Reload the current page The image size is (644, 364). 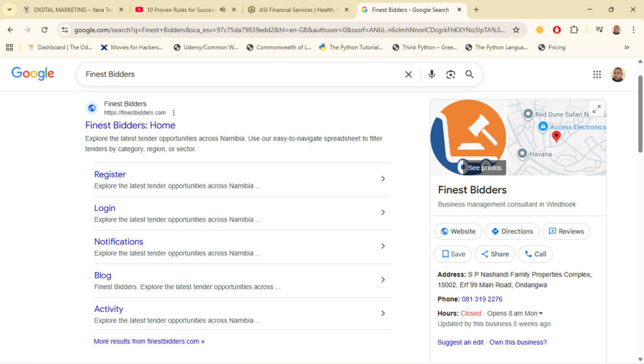[x=45, y=30]
